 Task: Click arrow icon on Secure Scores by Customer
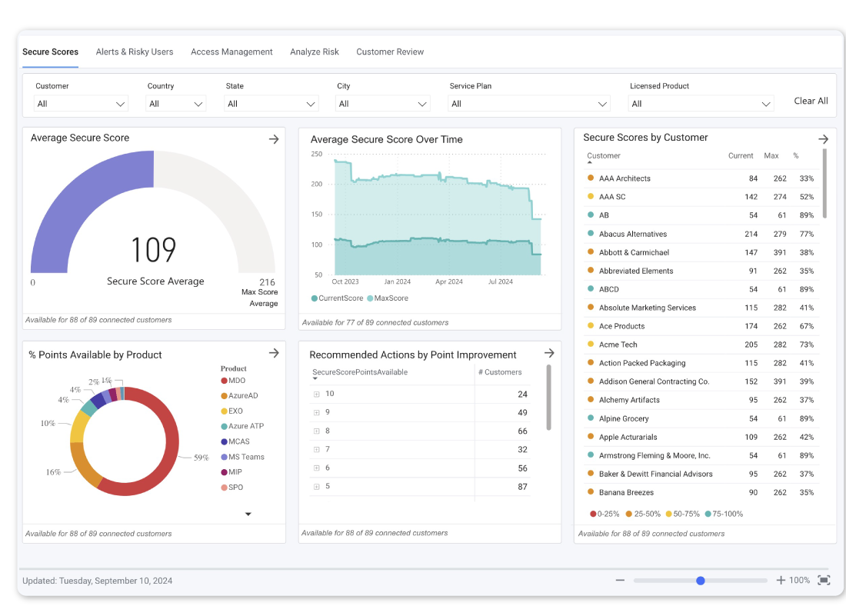823,139
